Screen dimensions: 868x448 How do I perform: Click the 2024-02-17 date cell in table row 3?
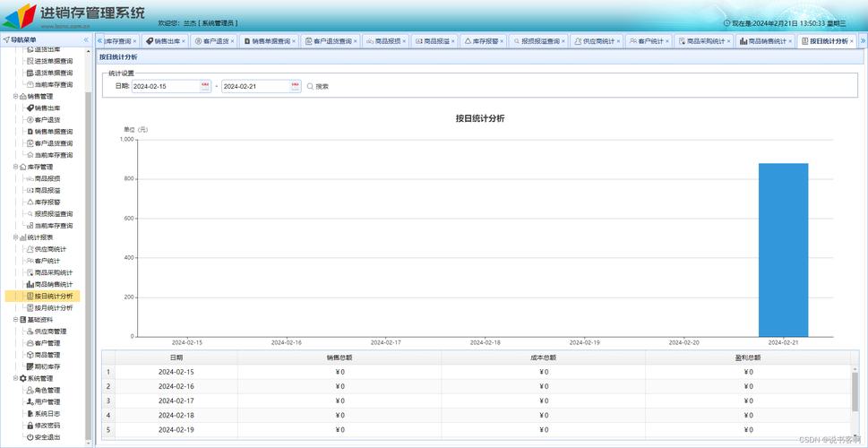click(x=176, y=401)
